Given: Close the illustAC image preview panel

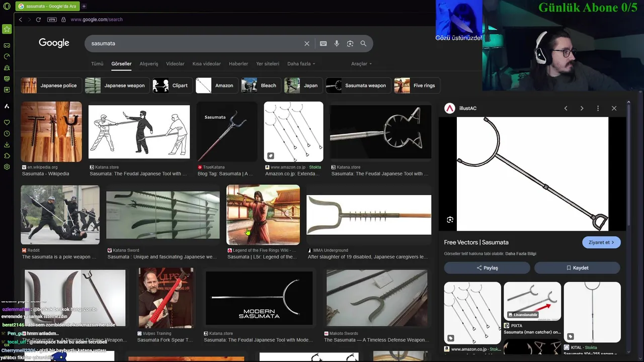Looking at the screenshot, I should pos(614,108).
